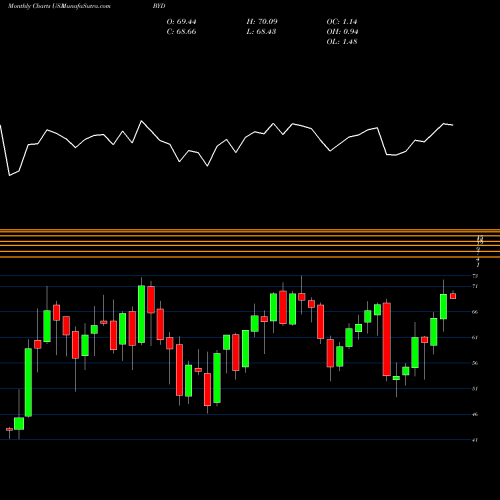Viewport: 500px width, 500px height.
Task: Click the 61 price axis label
Action: click(x=475, y=338)
